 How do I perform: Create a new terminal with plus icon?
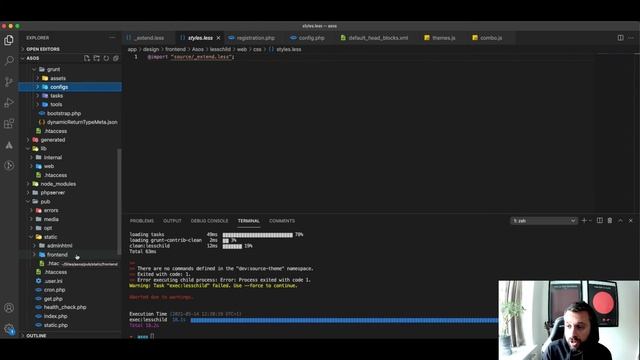click(x=584, y=220)
